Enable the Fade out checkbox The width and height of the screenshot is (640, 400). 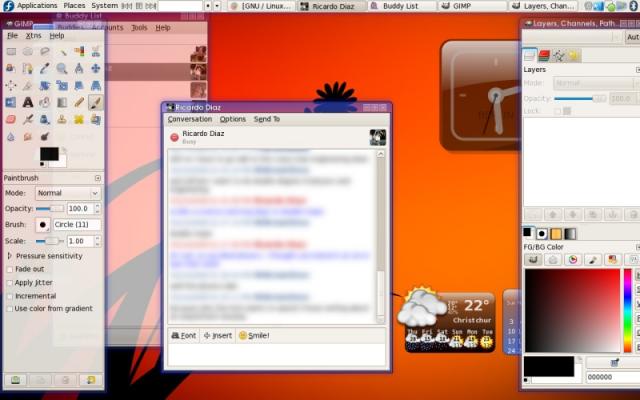10,269
